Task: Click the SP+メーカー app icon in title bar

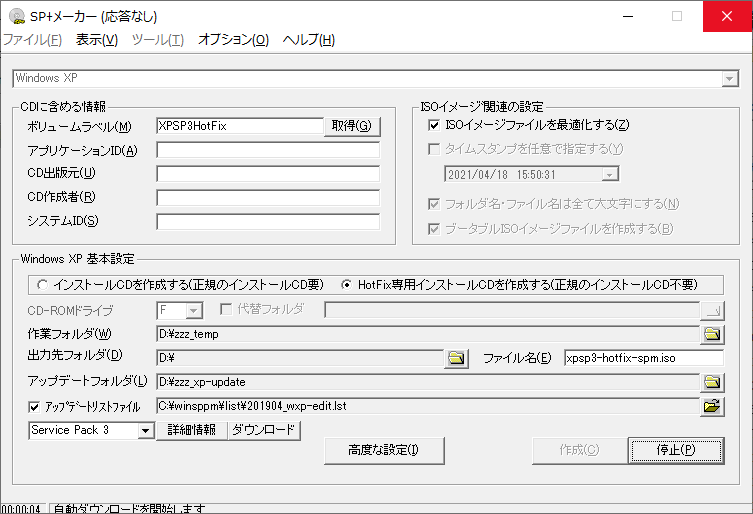Action: 17,16
